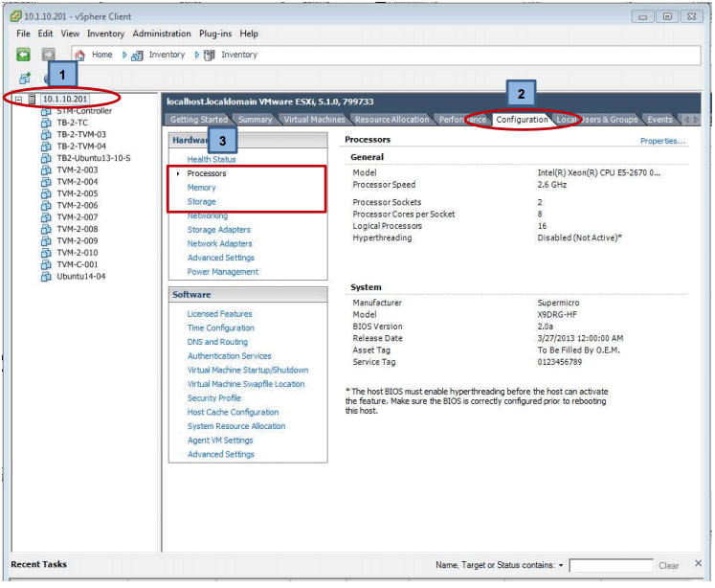This screenshot has width=715, height=588.
Task: Click the VM icon next to TVM-2-005
Action: click(x=46, y=193)
